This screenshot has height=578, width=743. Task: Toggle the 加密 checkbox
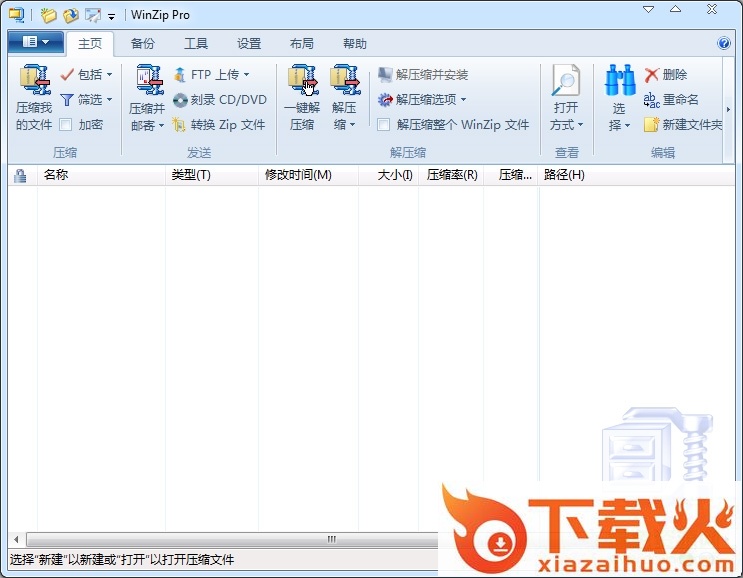(66, 125)
